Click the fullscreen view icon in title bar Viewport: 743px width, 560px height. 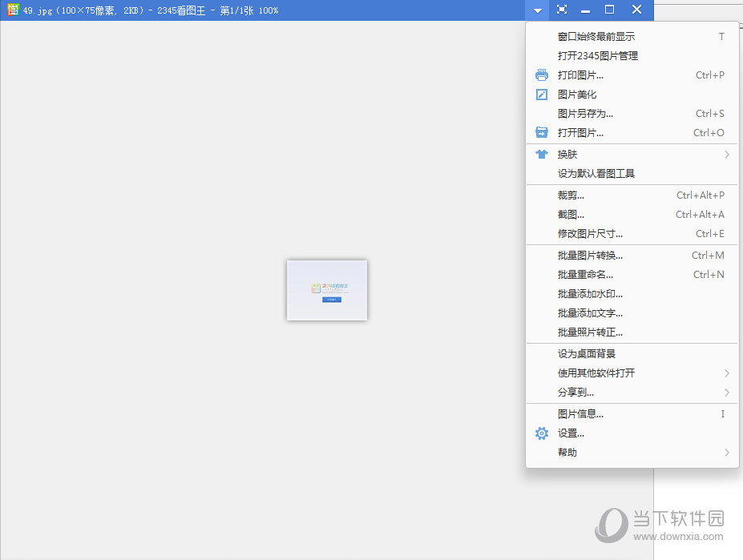coord(562,10)
